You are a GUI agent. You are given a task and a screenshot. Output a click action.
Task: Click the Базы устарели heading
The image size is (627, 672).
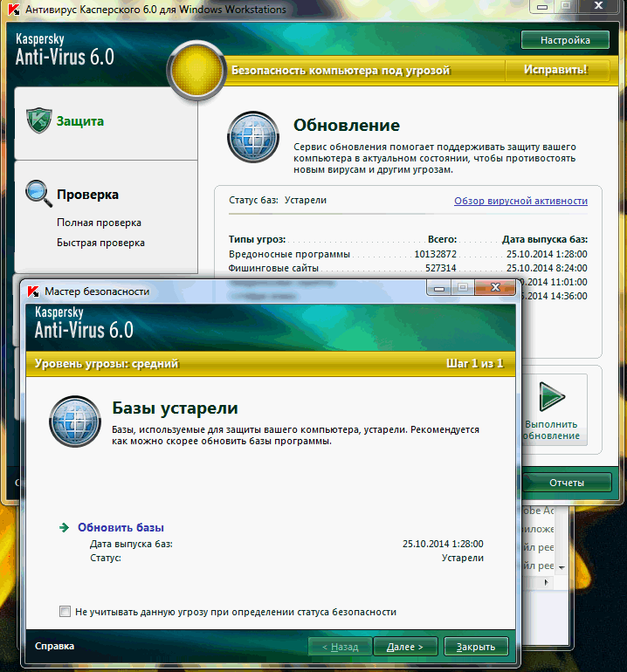pyautogui.click(x=175, y=408)
